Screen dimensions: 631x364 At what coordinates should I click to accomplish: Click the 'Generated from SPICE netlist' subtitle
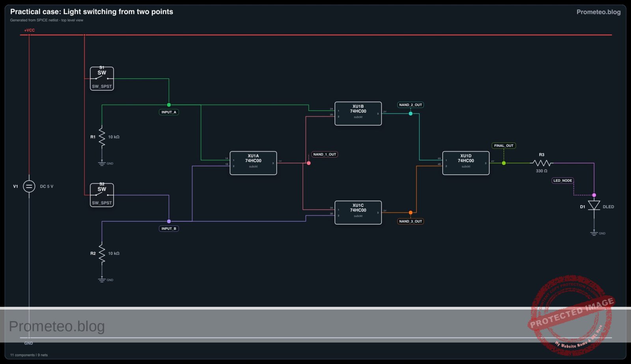(x=47, y=20)
